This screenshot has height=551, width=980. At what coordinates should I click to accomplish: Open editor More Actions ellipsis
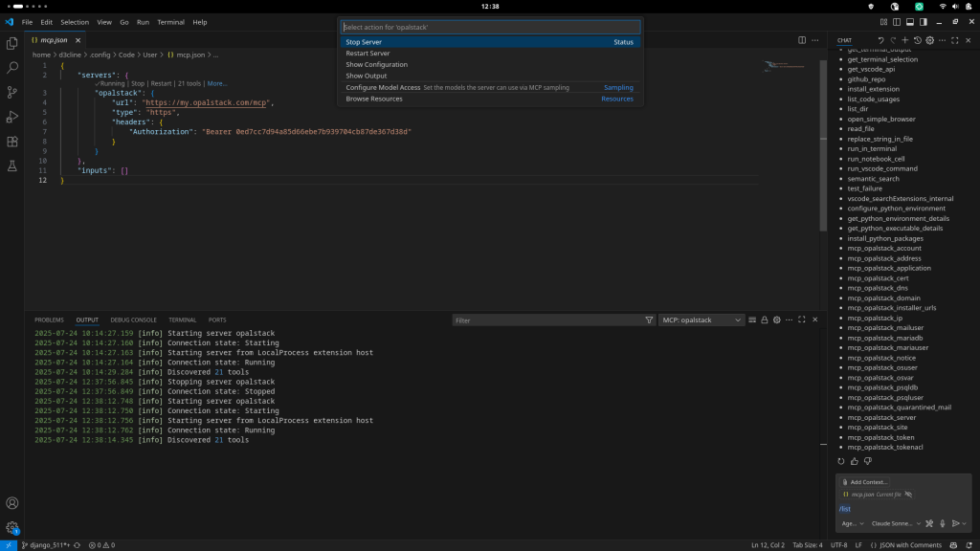coord(815,40)
